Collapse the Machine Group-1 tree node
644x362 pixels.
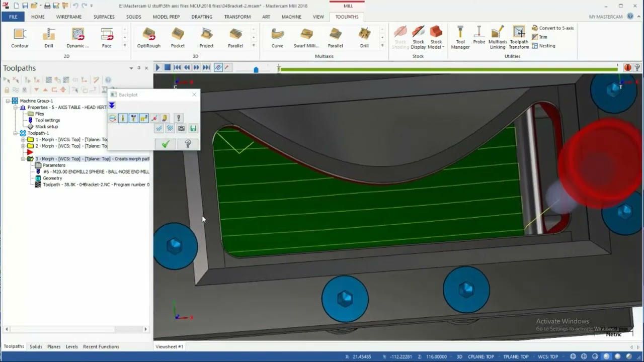click(8, 101)
